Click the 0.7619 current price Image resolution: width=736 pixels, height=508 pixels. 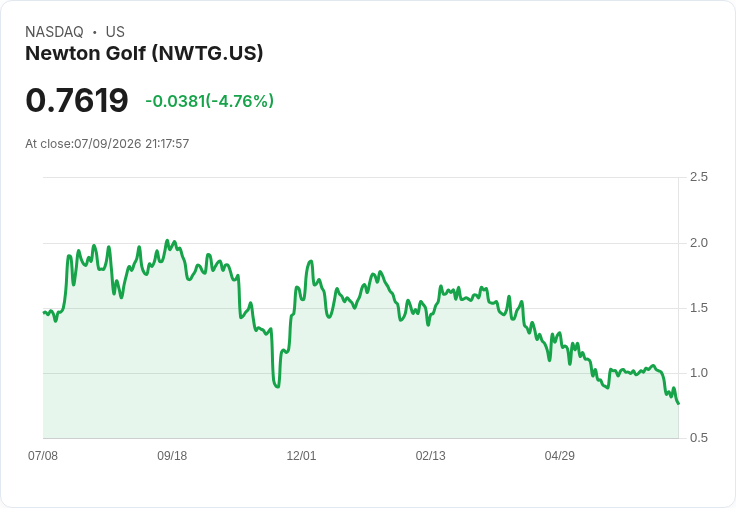(77, 100)
